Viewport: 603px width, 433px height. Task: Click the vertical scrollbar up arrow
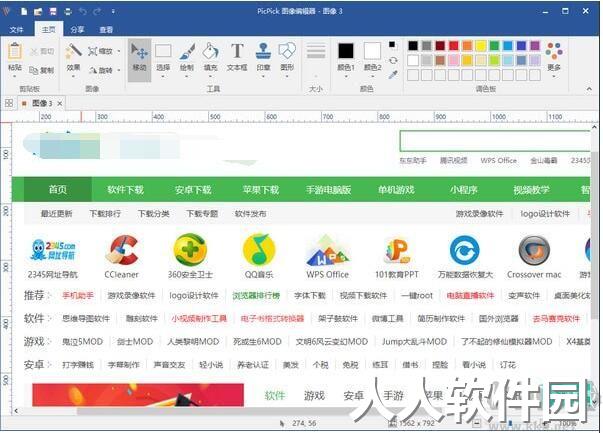(594, 127)
